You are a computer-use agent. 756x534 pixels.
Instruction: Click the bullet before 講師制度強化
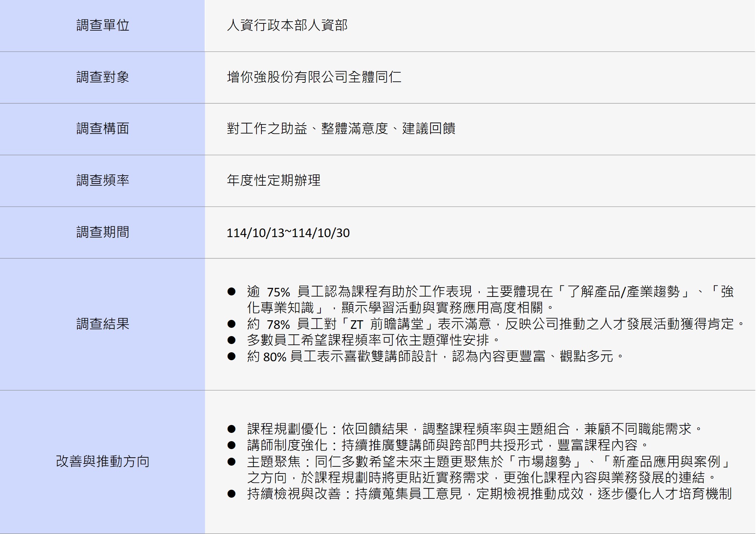[x=231, y=445]
